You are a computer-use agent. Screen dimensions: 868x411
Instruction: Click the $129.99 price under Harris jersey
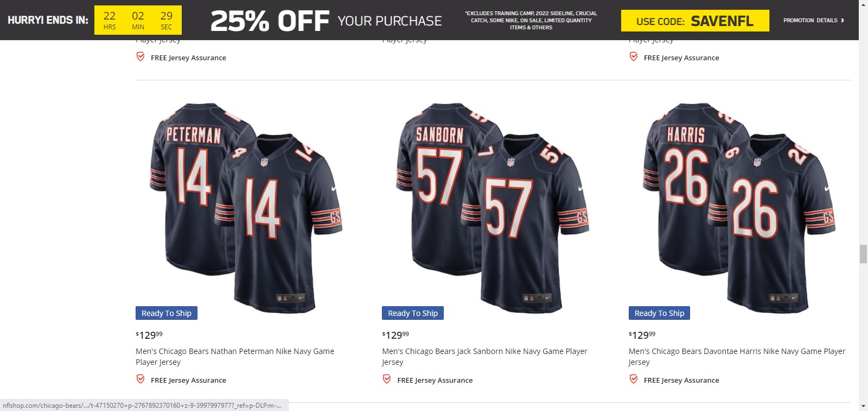[642, 335]
